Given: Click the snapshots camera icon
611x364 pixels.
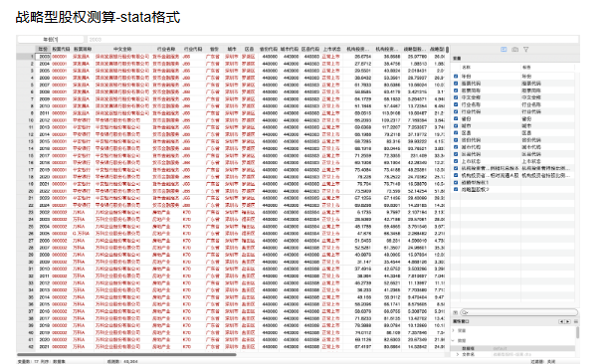Looking at the screenshot, I should [x=514, y=50].
